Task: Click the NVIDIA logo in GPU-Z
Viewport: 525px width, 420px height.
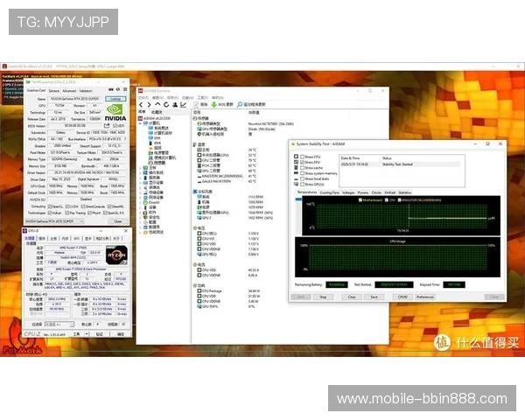Action: pyautogui.click(x=115, y=113)
